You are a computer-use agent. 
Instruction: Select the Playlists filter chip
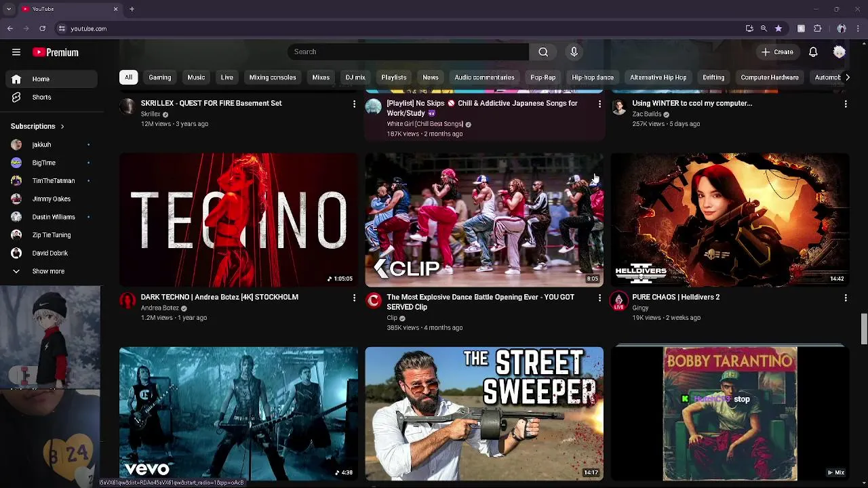[x=394, y=77]
